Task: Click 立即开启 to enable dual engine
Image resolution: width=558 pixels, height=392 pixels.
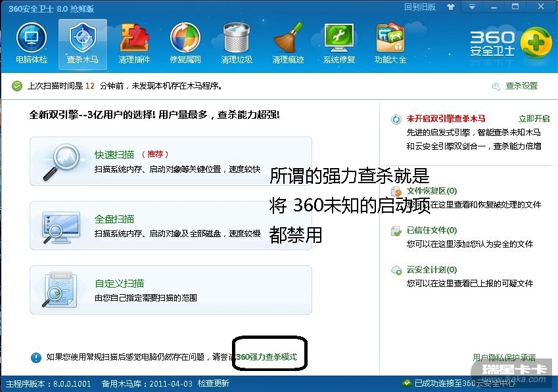Action: [x=534, y=119]
